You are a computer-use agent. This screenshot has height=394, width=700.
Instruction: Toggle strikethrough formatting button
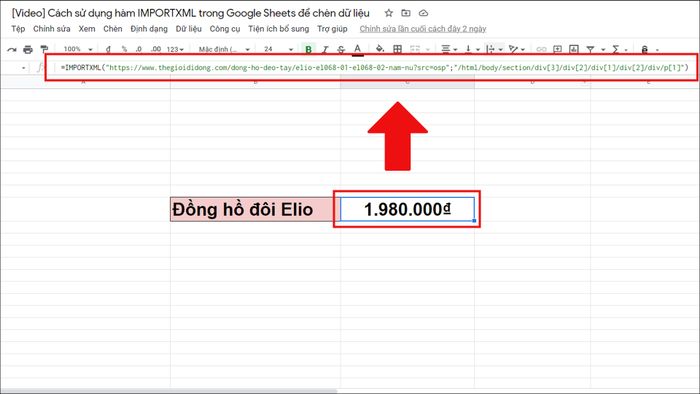pos(341,49)
